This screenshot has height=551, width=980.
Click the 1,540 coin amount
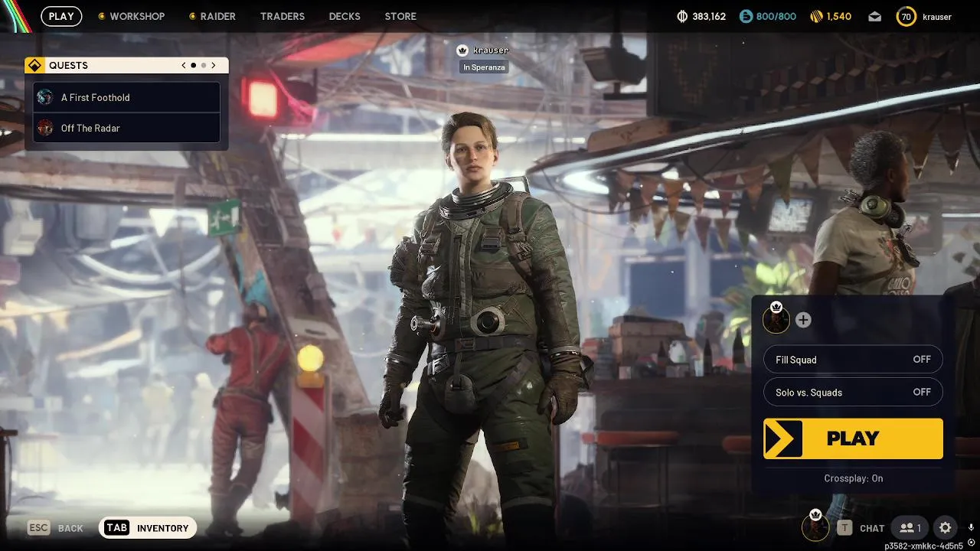[839, 16]
